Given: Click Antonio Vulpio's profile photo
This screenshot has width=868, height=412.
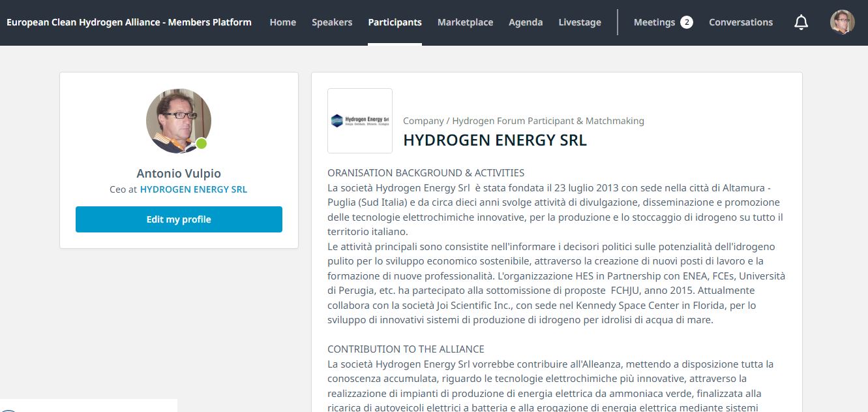Looking at the screenshot, I should point(179,121).
